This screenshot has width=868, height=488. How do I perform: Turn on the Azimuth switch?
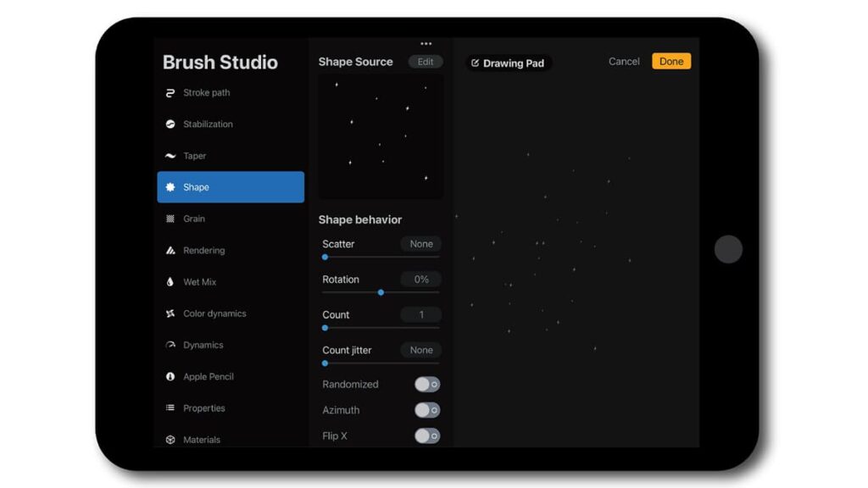427,410
